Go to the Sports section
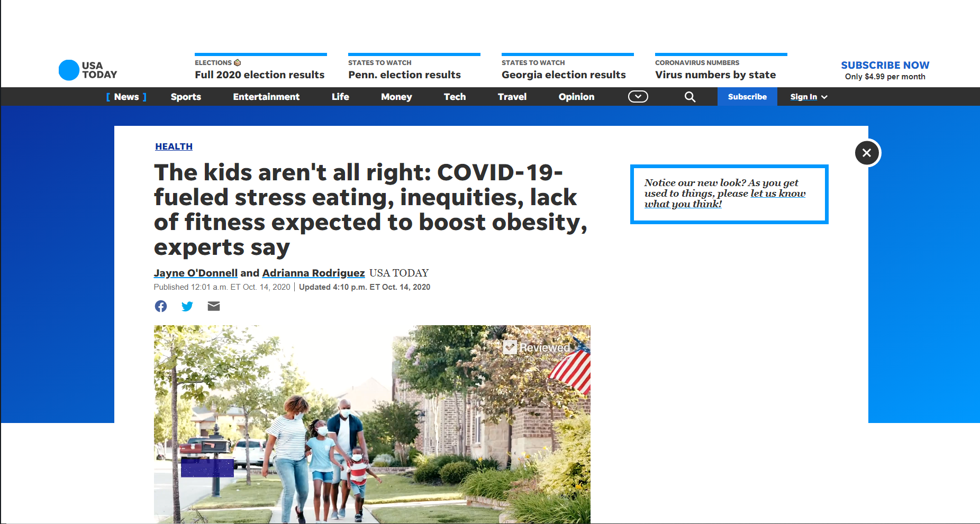The image size is (980, 524). coord(186,97)
